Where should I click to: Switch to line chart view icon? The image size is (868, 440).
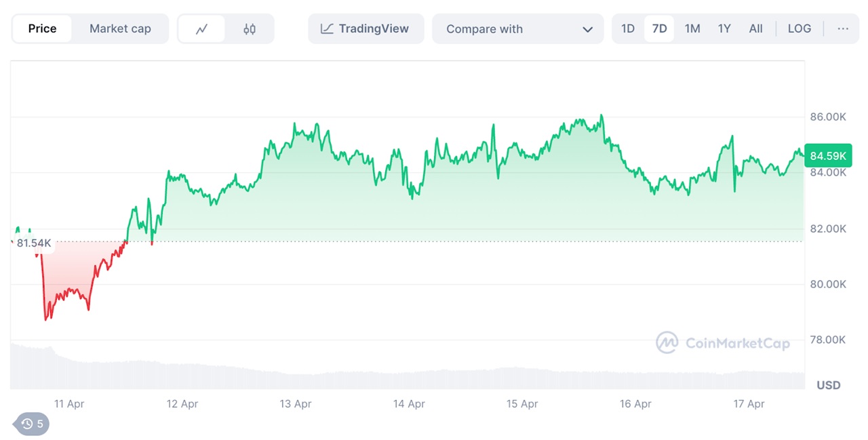tap(201, 29)
